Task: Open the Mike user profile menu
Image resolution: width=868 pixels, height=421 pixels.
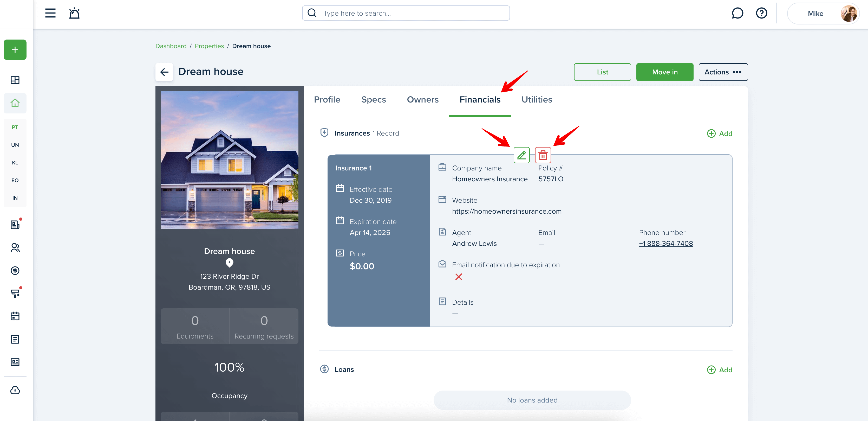Action: coord(823,14)
